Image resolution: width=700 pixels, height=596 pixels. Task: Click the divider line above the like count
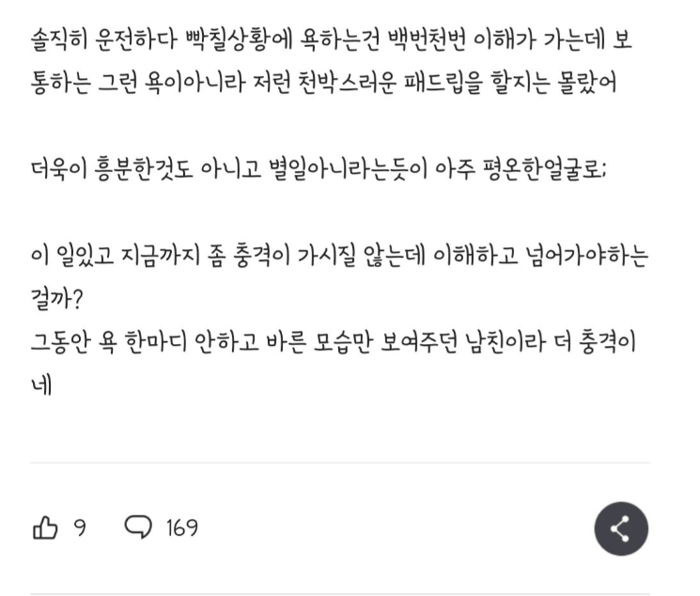pyautogui.click(x=340, y=463)
